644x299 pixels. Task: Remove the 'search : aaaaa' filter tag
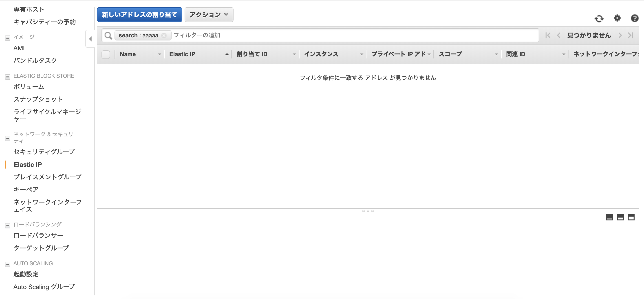pyautogui.click(x=164, y=36)
